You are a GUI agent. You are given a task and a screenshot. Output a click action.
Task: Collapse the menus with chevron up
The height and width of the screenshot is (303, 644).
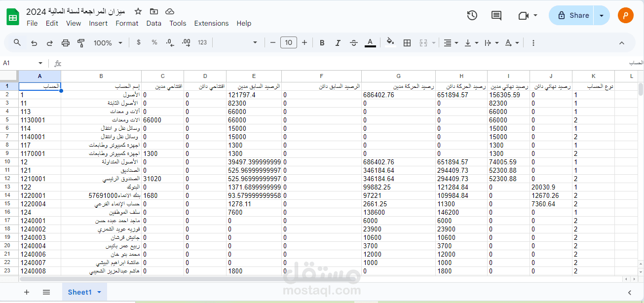tap(622, 43)
